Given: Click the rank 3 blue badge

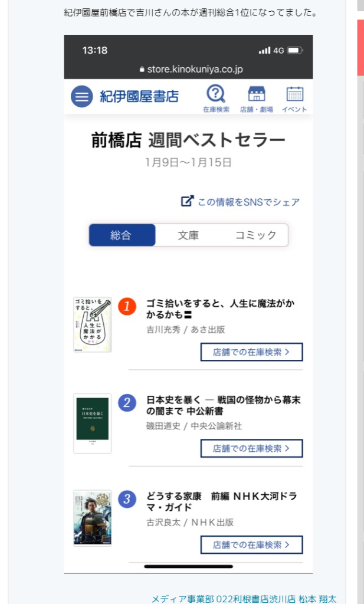Looking at the screenshot, I should pyautogui.click(x=127, y=499).
